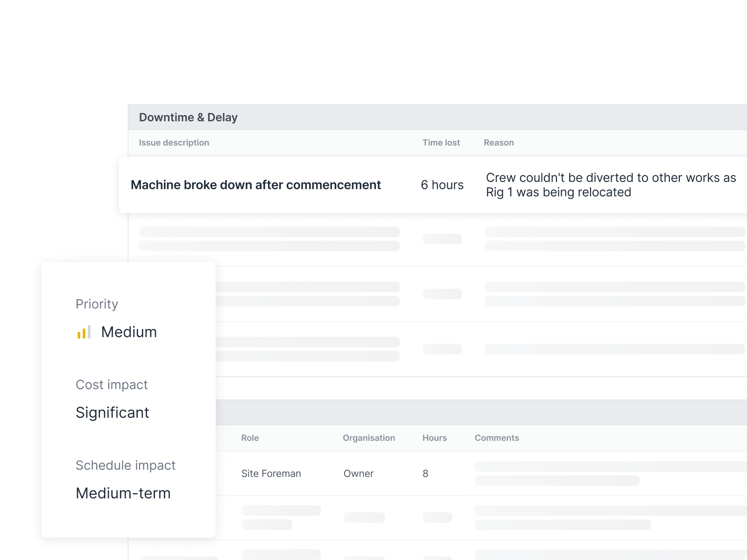The image size is (747, 560).
Task: Click the Time lost column header
Action: pos(441,143)
